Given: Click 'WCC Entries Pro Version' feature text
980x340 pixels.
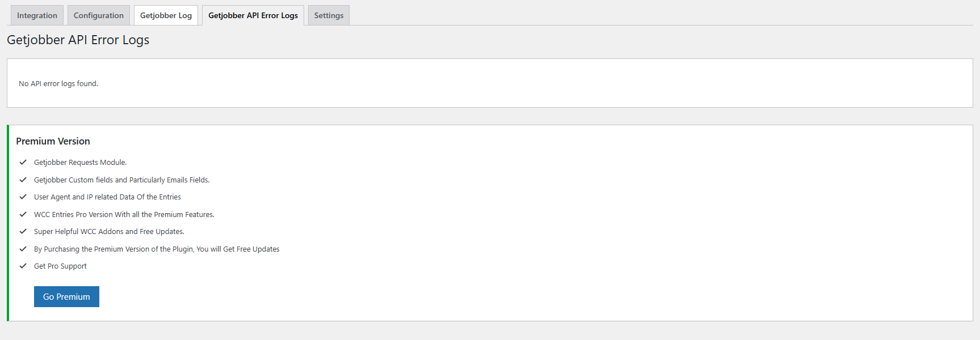Looking at the screenshot, I should [x=124, y=215].
